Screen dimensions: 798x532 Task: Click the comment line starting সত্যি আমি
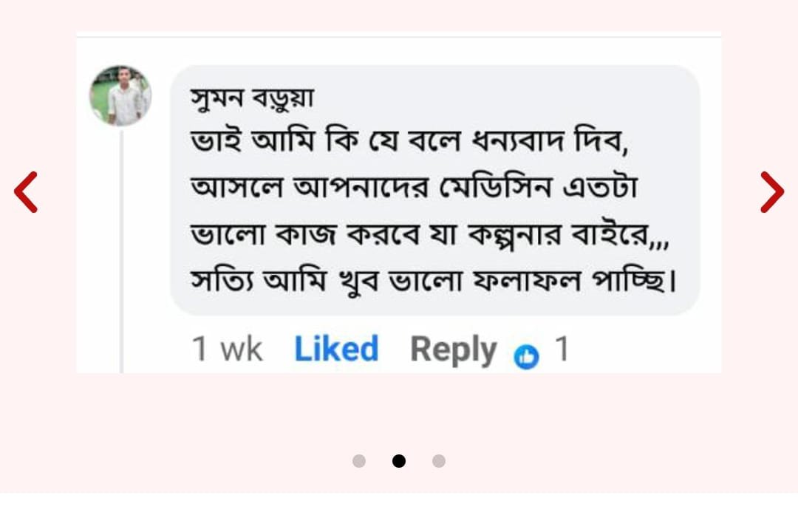[x=433, y=282]
